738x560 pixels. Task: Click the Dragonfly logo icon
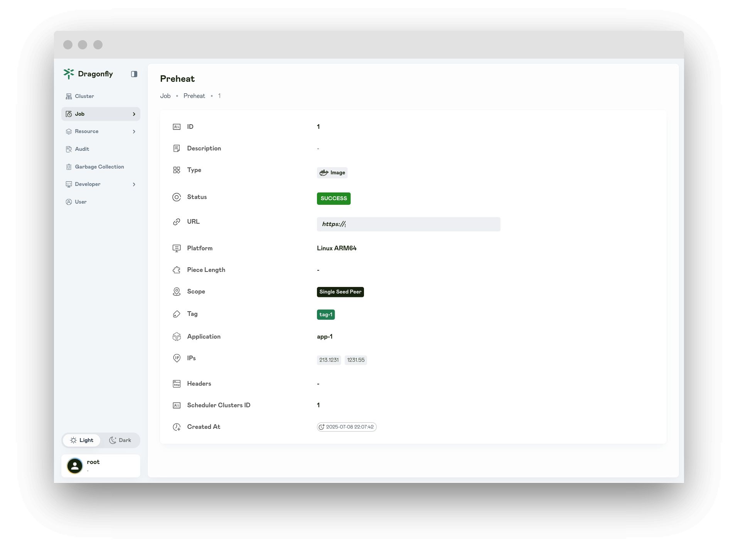[69, 74]
